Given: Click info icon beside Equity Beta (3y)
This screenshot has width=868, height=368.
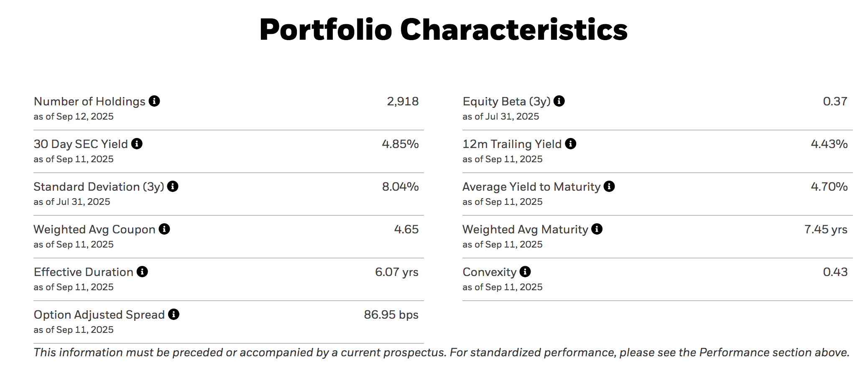Looking at the screenshot, I should point(559,101).
